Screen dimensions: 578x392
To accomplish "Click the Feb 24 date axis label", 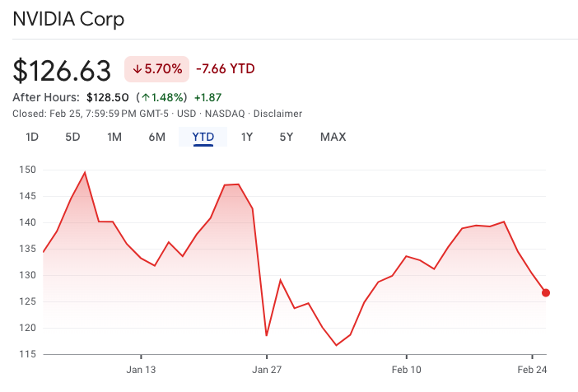I will point(532,370).
